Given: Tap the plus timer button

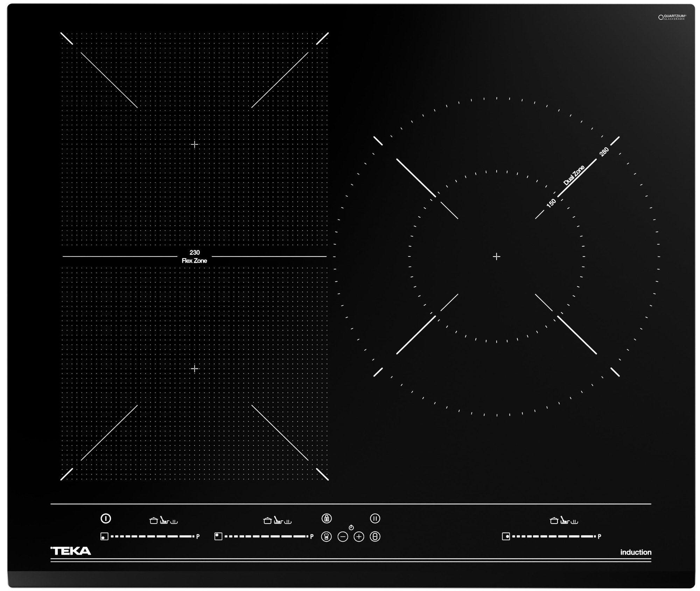Looking at the screenshot, I should pyautogui.click(x=359, y=537).
